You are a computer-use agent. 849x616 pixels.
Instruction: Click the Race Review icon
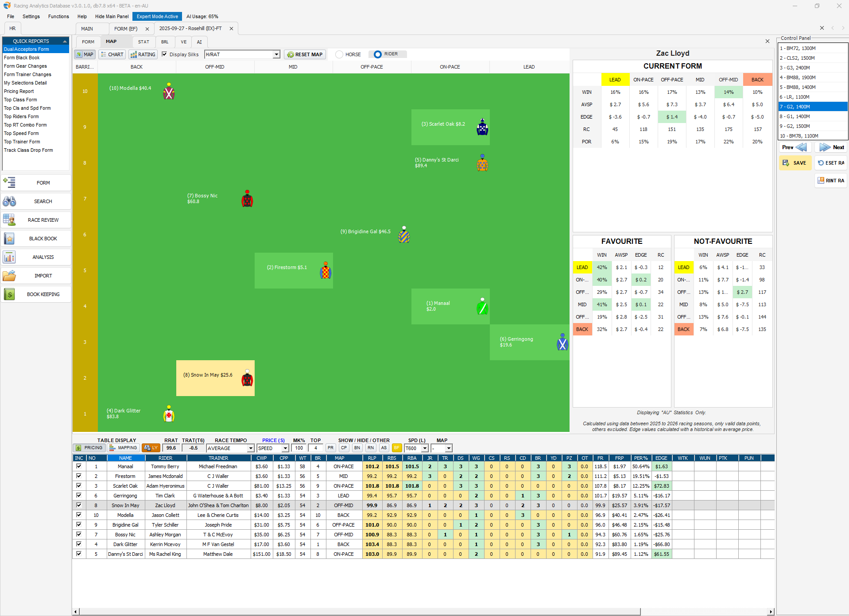tap(9, 220)
